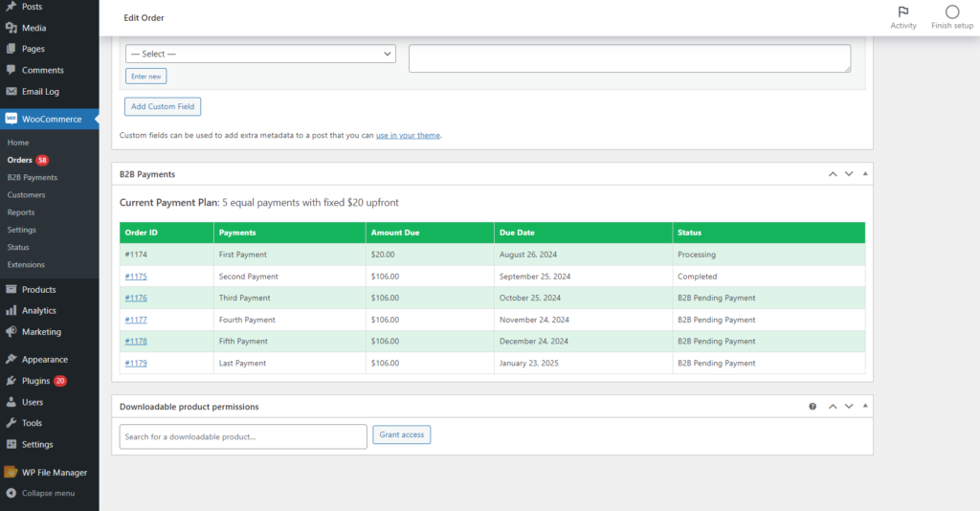Click Search for a downloadable product field
The width and height of the screenshot is (980, 511).
(x=243, y=436)
